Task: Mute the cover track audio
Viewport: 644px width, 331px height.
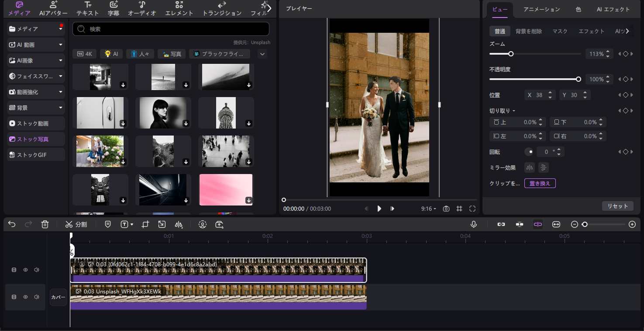Action: point(37,297)
